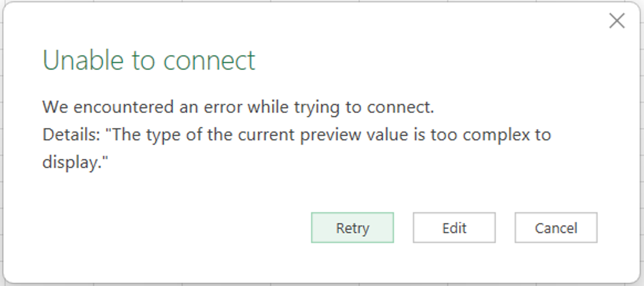Select the 'Unable to connect' title text

pos(149,60)
